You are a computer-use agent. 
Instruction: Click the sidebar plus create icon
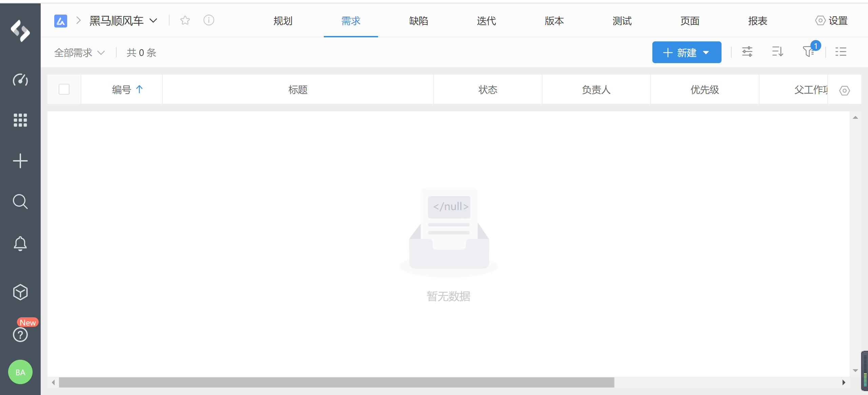pyautogui.click(x=20, y=161)
